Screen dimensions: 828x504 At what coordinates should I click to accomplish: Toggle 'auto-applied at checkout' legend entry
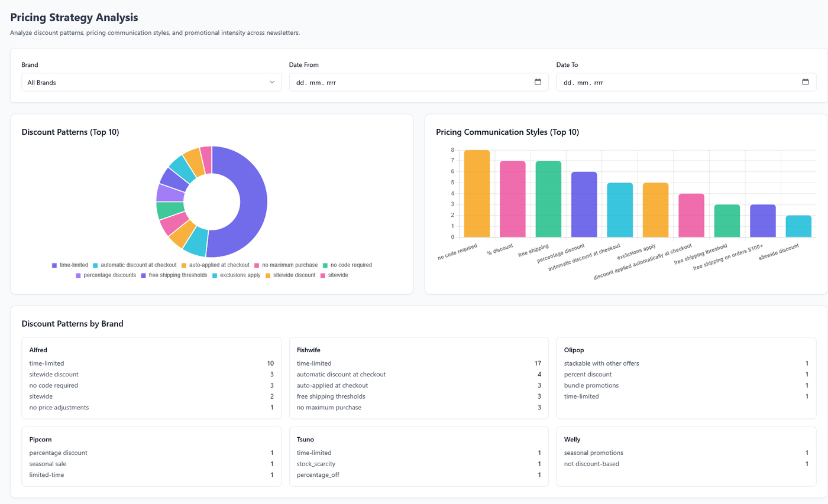[215, 265]
